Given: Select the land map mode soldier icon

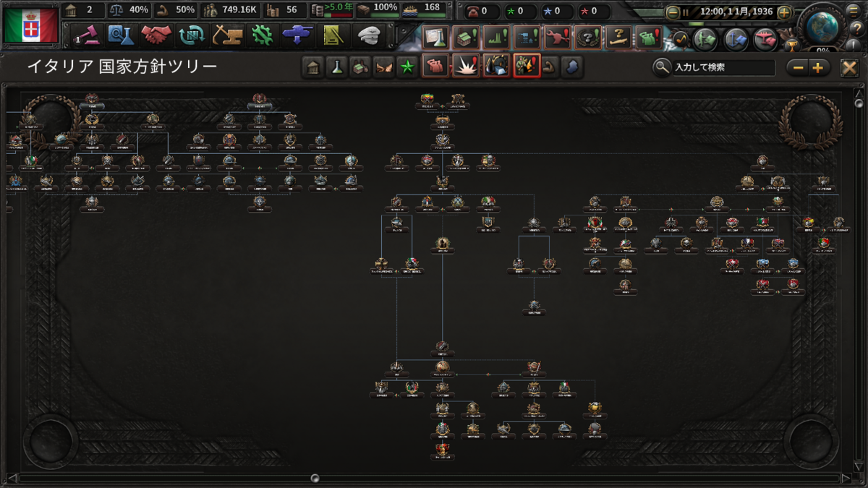Looking at the screenshot, I should tap(705, 40).
